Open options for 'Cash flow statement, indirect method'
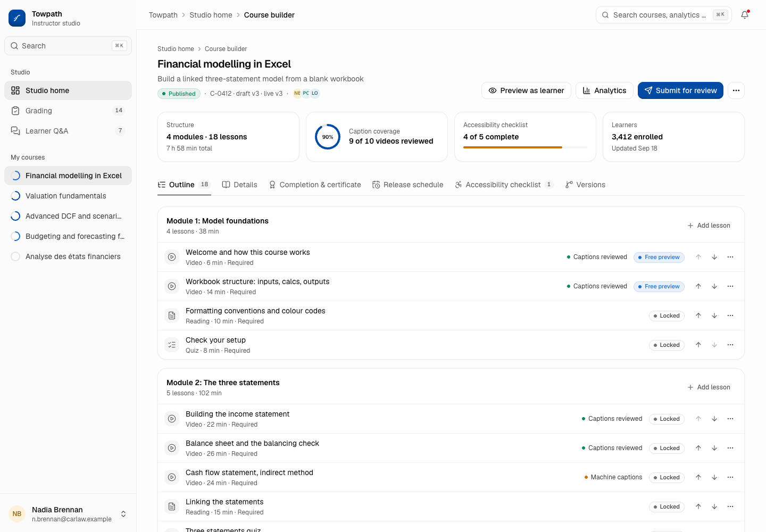The height and width of the screenshot is (532, 766). point(730,477)
